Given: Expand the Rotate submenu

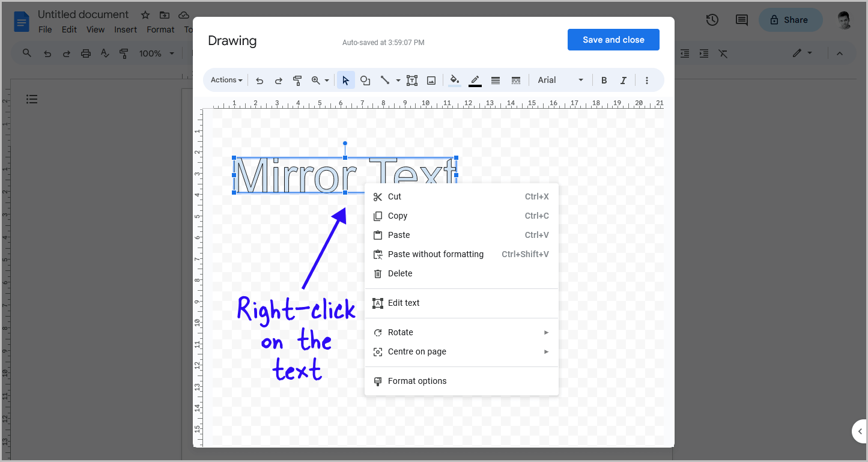Looking at the screenshot, I should coord(461,332).
